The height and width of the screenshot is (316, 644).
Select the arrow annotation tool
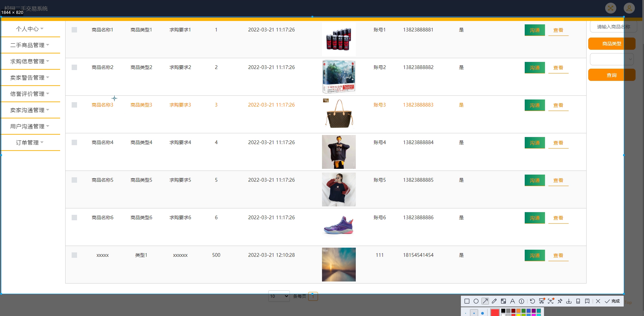pyautogui.click(x=485, y=301)
